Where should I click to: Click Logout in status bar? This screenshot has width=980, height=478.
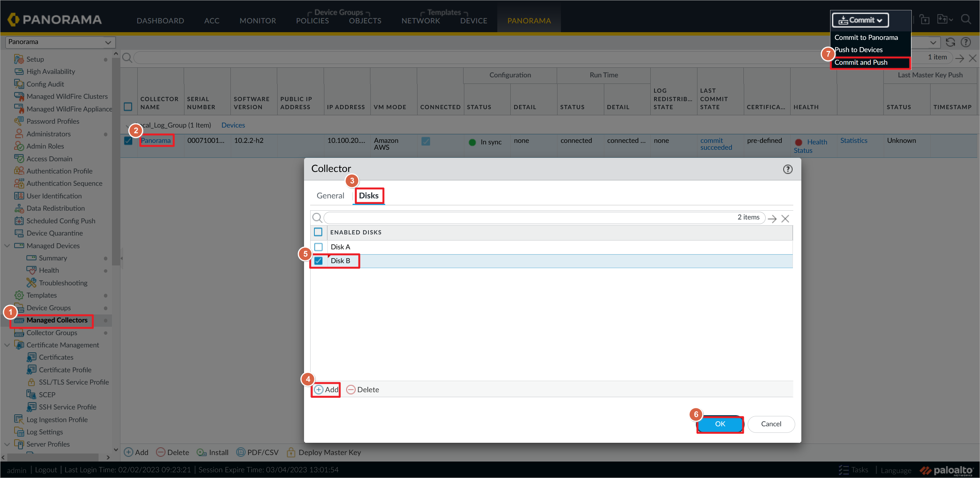coord(46,470)
